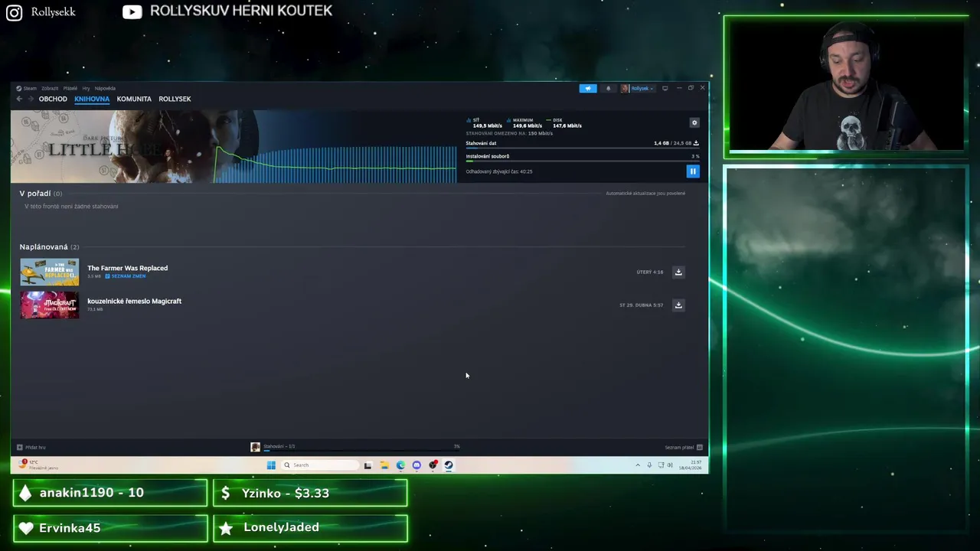980x551 pixels.
Task: Click the V pořadí section heading
Action: 41,194
